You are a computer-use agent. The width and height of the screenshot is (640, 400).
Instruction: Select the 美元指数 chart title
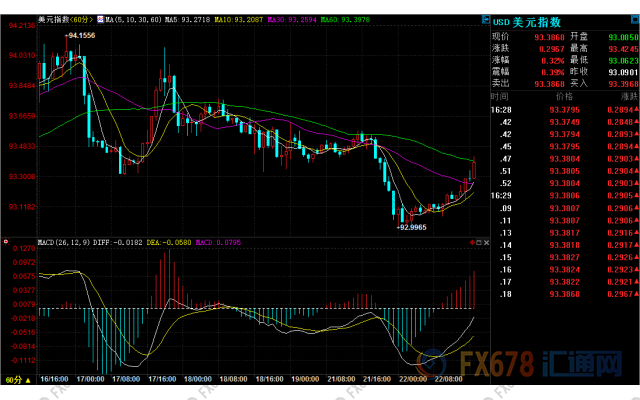(54, 19)
